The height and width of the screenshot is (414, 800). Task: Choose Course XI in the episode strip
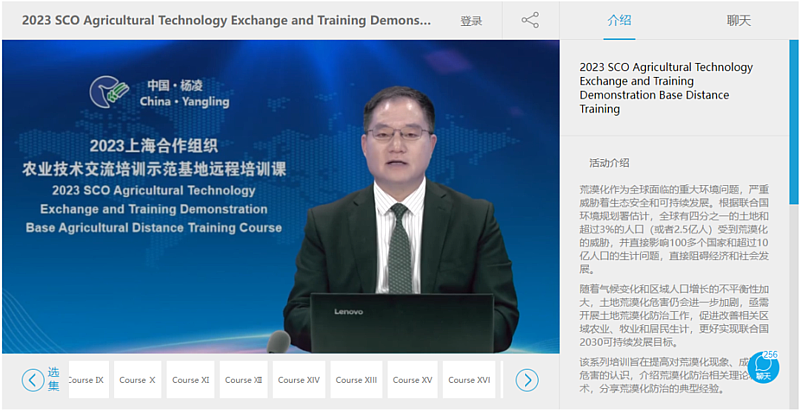point(191,380)
